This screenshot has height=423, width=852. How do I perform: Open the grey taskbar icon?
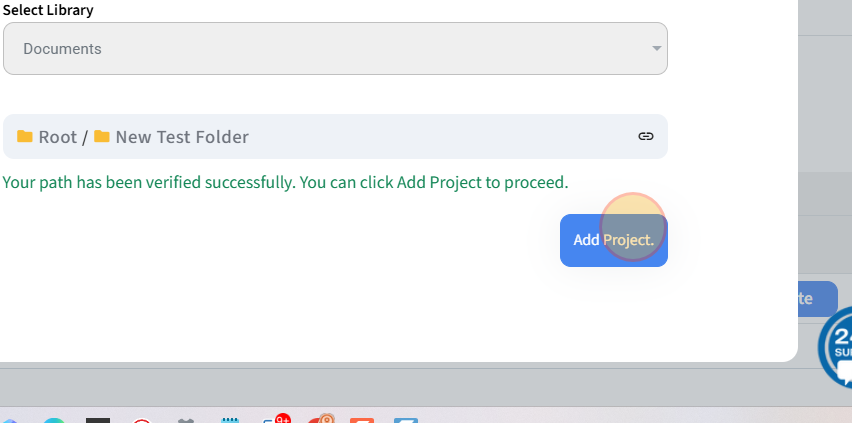click(185, 420)
